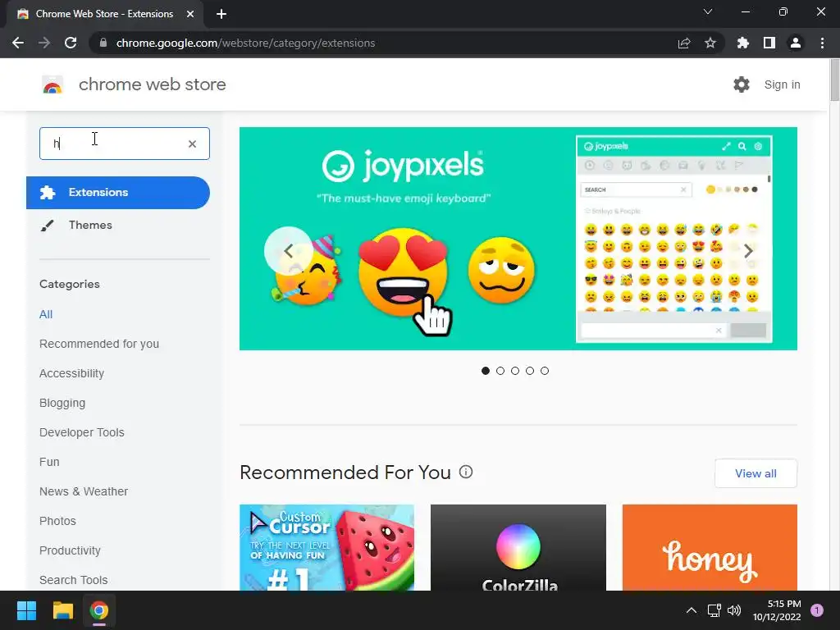
Task: Reload the Chrome Web Store page
Action: [x=71, y=43]
